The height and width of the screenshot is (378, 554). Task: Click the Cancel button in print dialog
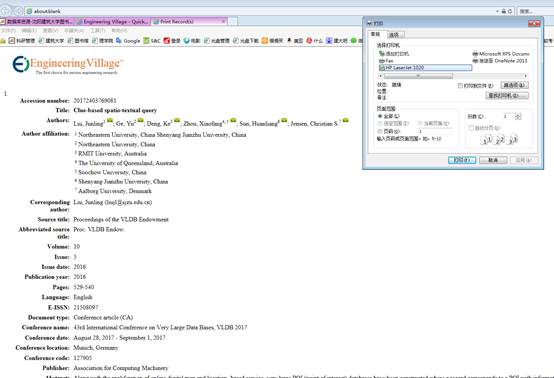493,160
